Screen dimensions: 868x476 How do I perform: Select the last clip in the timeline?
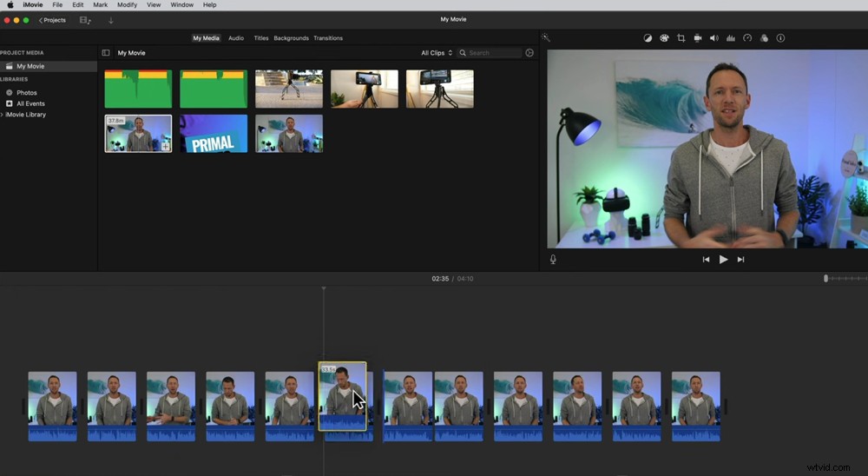point(696,407)
